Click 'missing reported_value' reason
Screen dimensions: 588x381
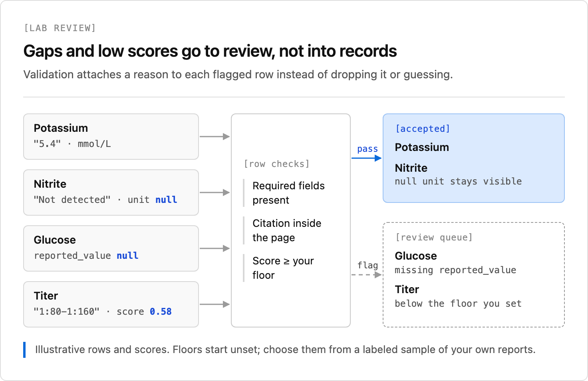click(x=455, y=270)
